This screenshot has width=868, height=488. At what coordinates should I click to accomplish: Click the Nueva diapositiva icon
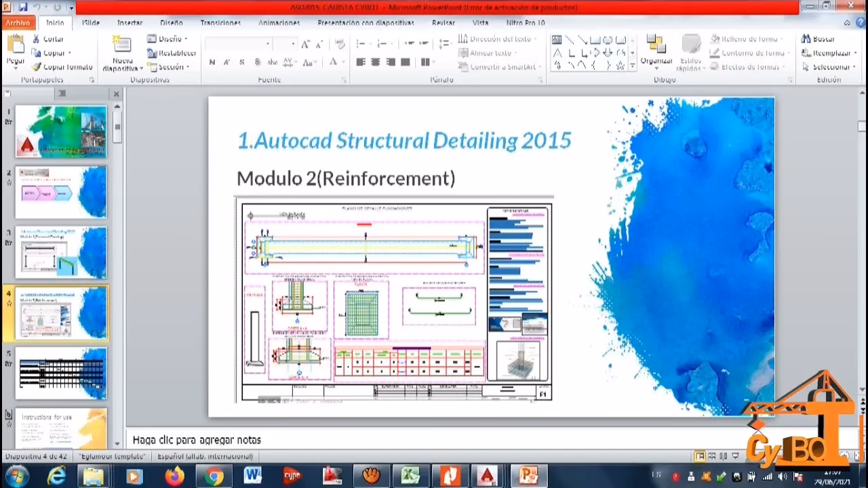tap(122, 47)
